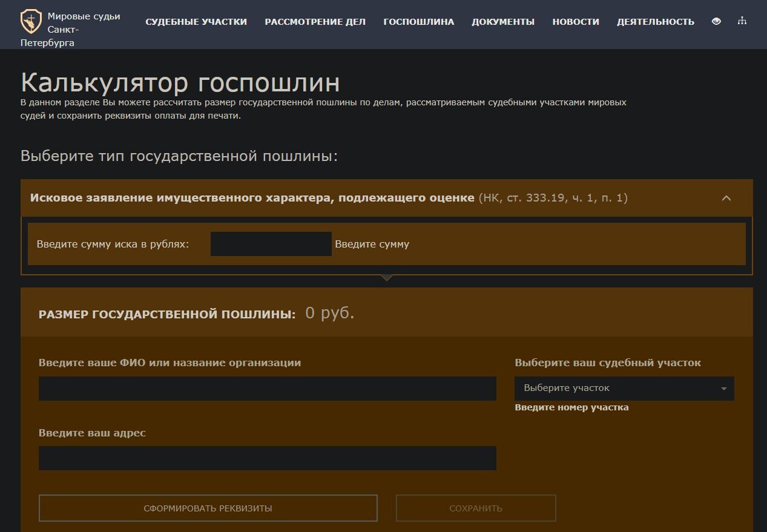Screen dimensions: 767x532
Task: Open the Выберите участок dropdown
Action: click(x=624, y=388)
